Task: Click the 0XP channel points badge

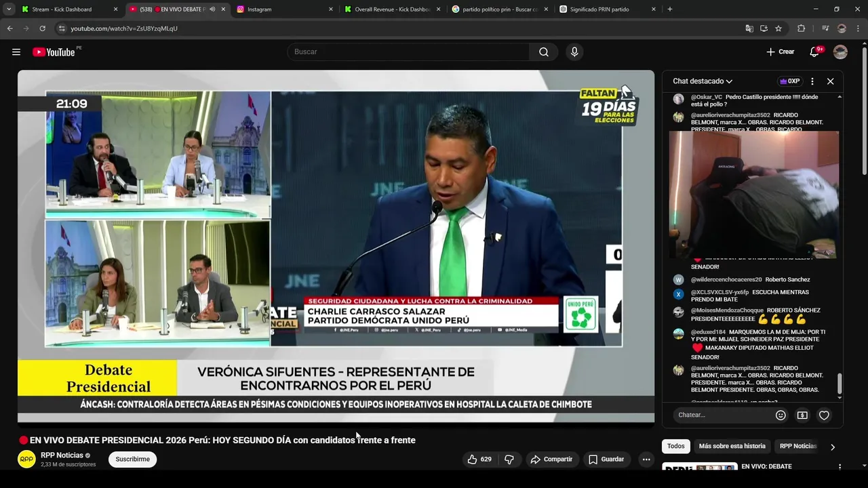Action: pos(789,81)
